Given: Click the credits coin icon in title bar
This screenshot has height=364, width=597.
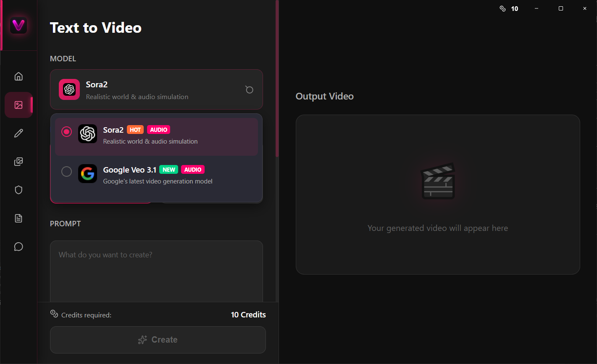Looking at the screenshot, I should pyautogui.click(x=503, y=8).
